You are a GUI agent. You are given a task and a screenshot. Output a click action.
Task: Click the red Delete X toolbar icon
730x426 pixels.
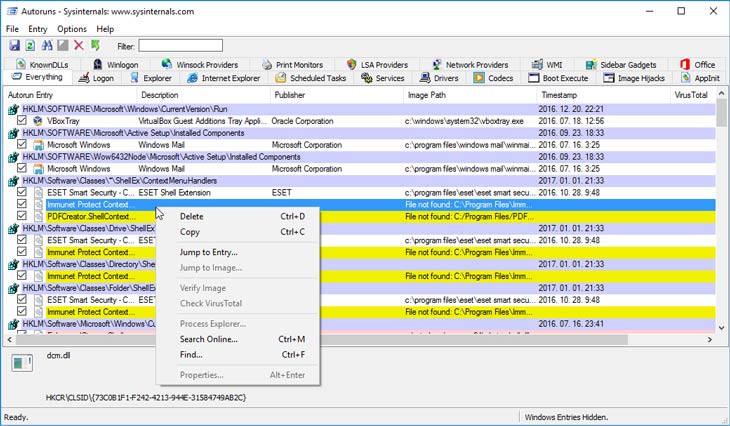79,46
